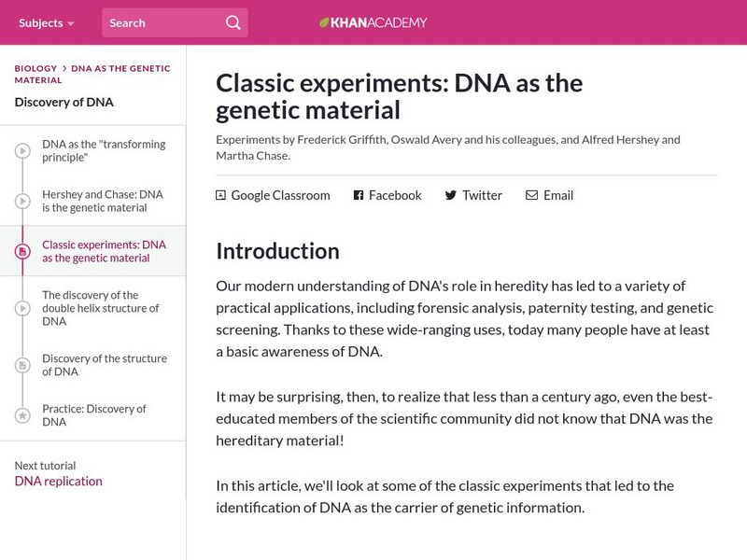Share via the Twitter text link
Screen dimensions: 747x560
pos(482,195)
